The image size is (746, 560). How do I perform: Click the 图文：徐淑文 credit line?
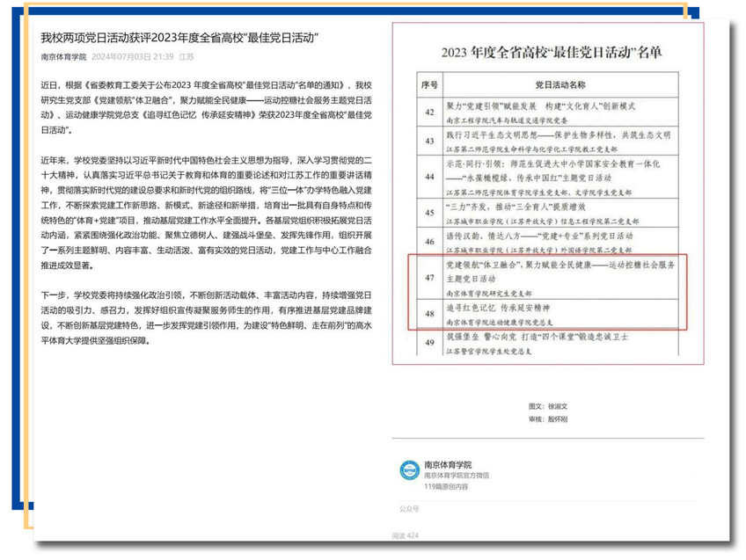pyautogui.click(x=550, y=406)
